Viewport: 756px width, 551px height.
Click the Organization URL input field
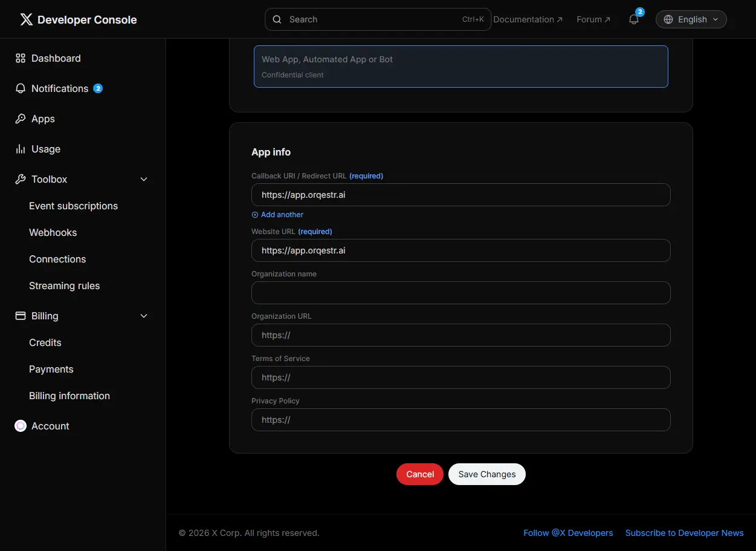point(461,335)
